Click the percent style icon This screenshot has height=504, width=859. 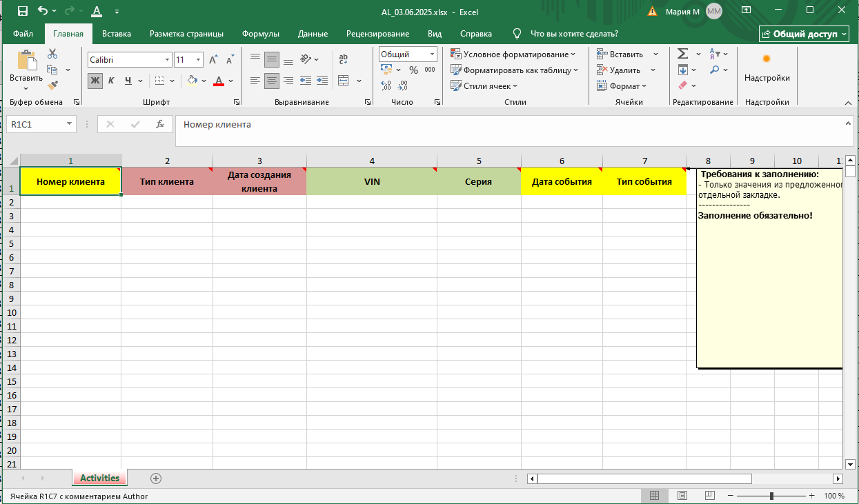click(x=413, y=70)
